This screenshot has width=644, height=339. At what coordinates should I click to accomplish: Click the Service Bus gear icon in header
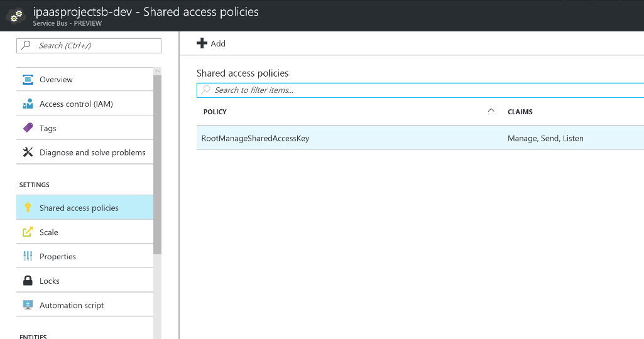coord(15,16)
